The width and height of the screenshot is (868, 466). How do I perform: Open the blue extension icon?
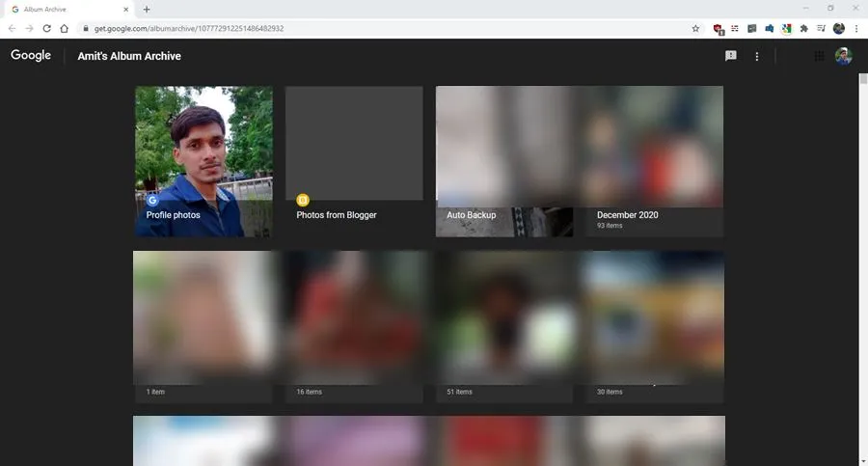[769, 28]
